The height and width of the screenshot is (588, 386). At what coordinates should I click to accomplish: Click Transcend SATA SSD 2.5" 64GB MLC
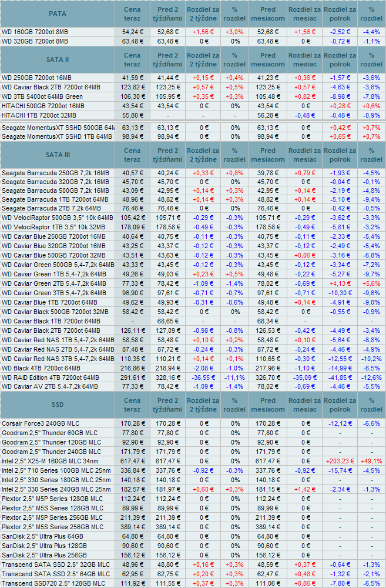pyautogui.click(x=56, y=574)
